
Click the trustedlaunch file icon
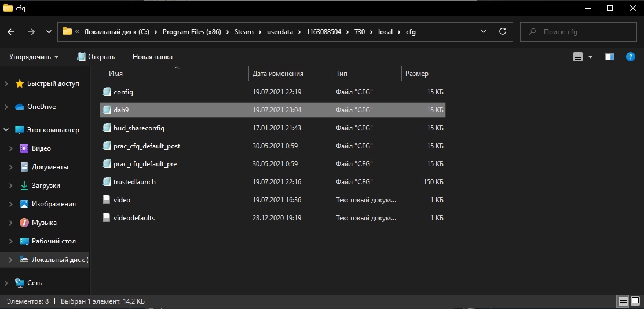pos(107,182)
